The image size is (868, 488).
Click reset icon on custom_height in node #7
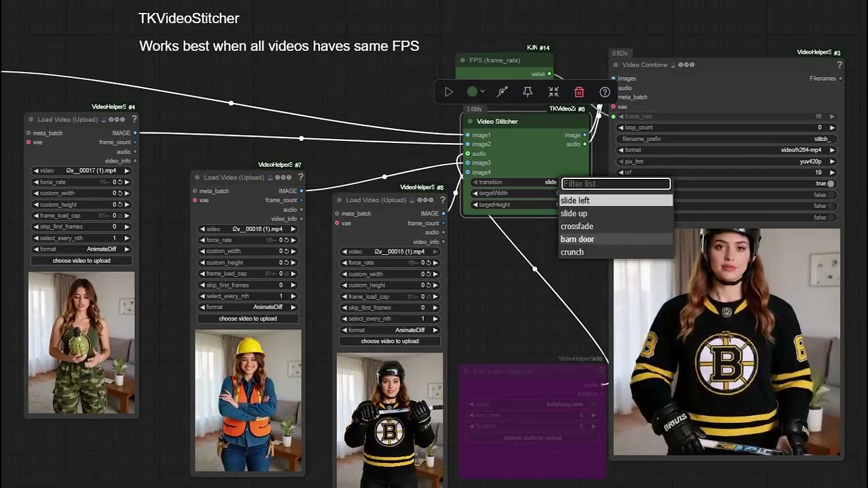[286, 262]
